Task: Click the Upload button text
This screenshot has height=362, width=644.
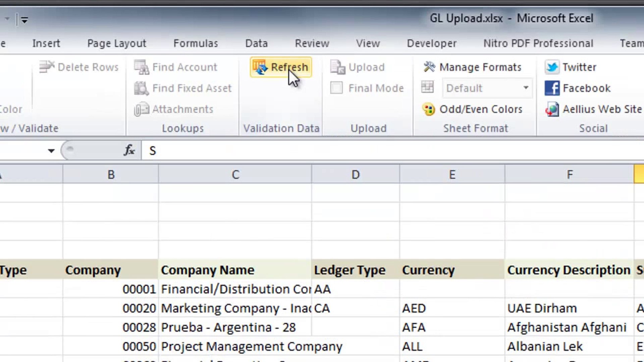Action: 366,67
